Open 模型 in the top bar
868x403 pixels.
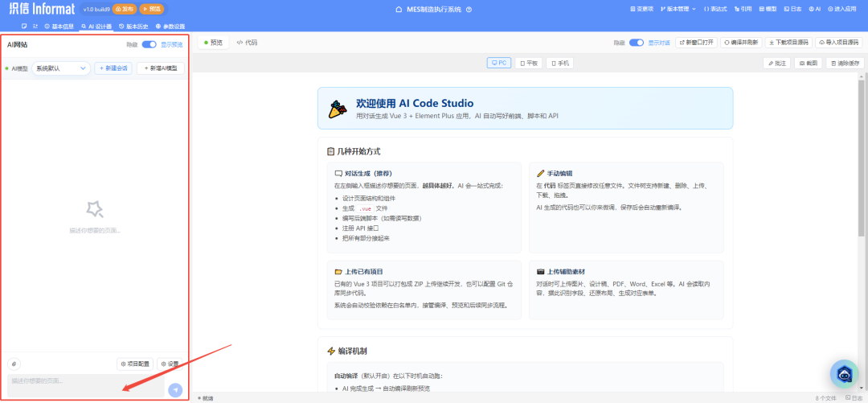[768, 9]
